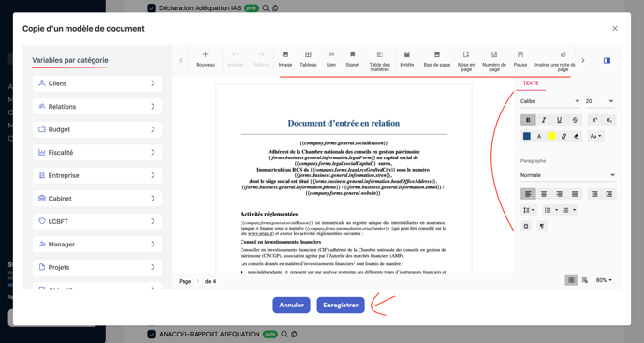Open Mise en page settings
Screen dimensions: 644x343
pos(466,61)
